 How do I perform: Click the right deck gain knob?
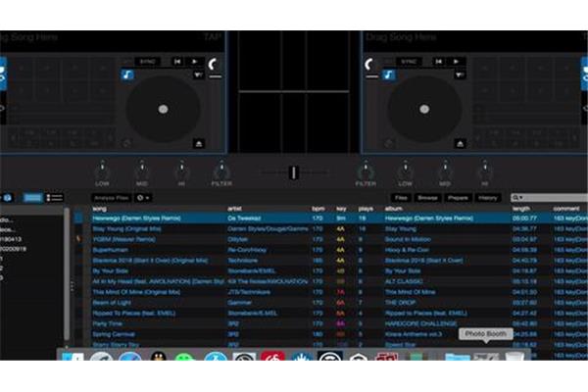point(370,64)
